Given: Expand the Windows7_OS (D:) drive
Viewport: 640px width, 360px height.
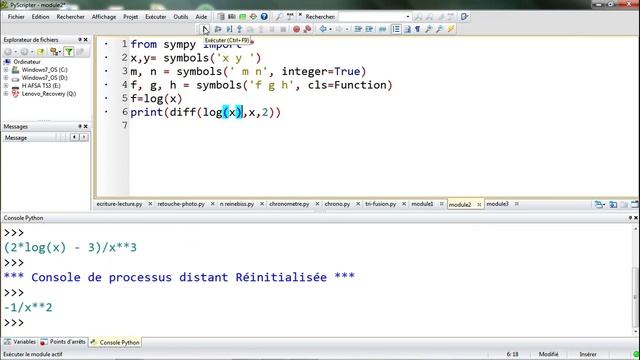Looking at the screenshot, I should click(6, 78).
